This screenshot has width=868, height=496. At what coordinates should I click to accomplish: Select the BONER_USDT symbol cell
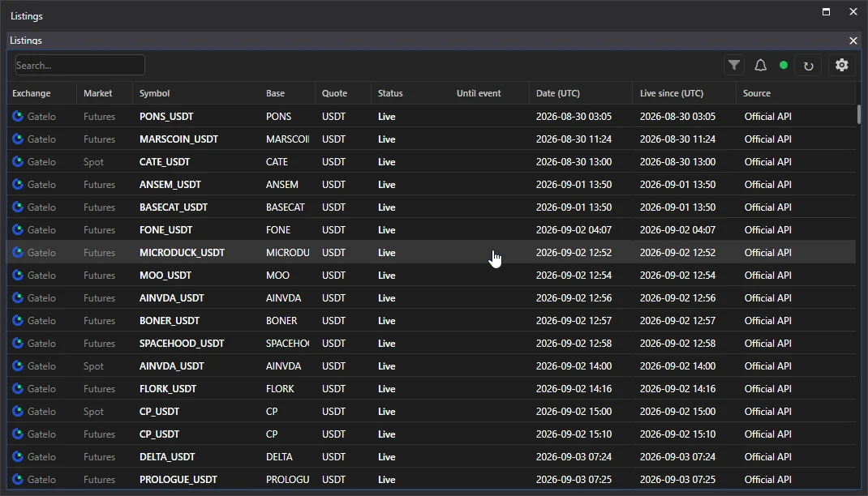(170, 320)
